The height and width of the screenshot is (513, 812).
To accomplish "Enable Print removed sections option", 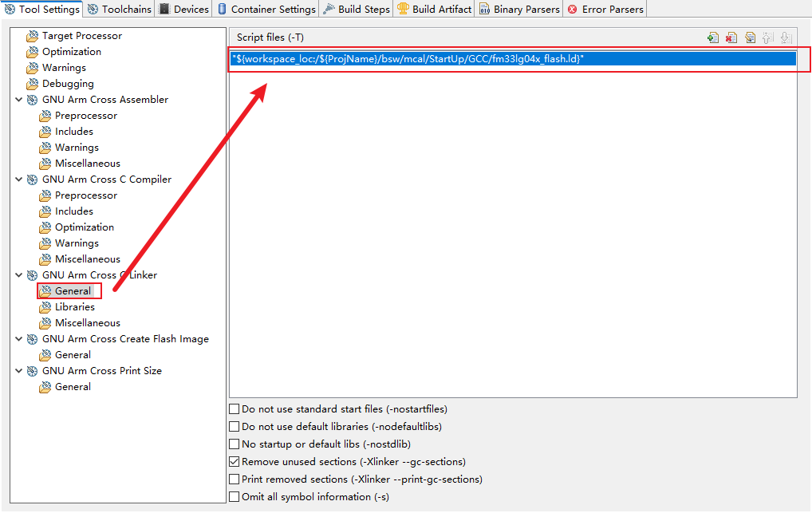I will pos(234,479).
